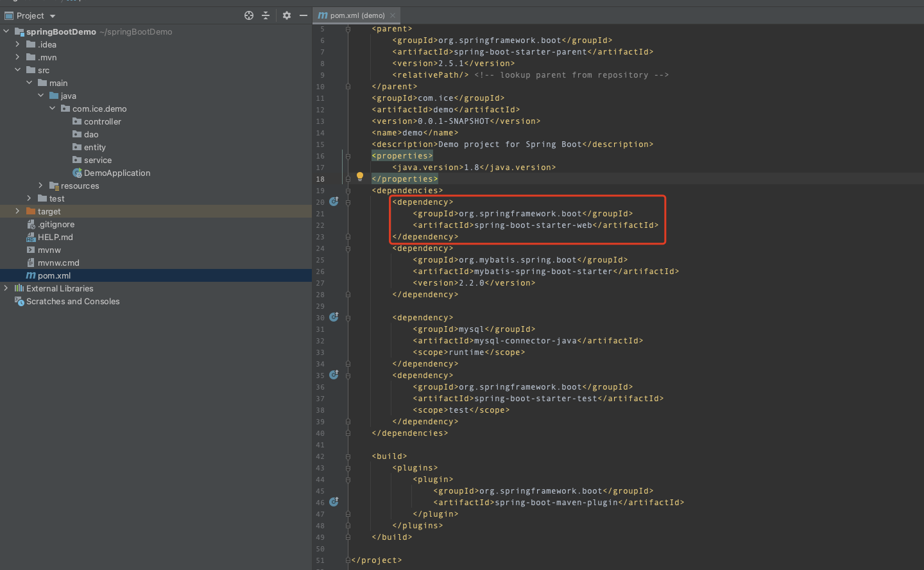Expand the test folder
The height and width of the screenshot is (570, 924).
point(30,198)
